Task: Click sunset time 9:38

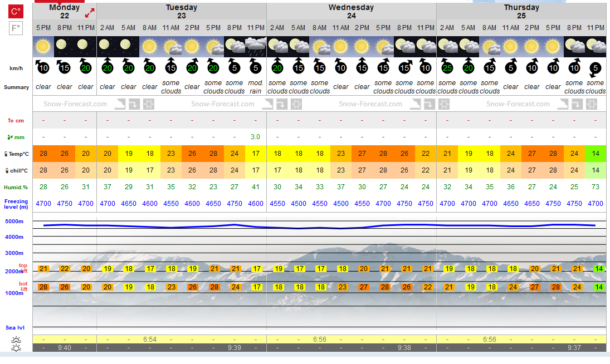Action: click(404, 348)
